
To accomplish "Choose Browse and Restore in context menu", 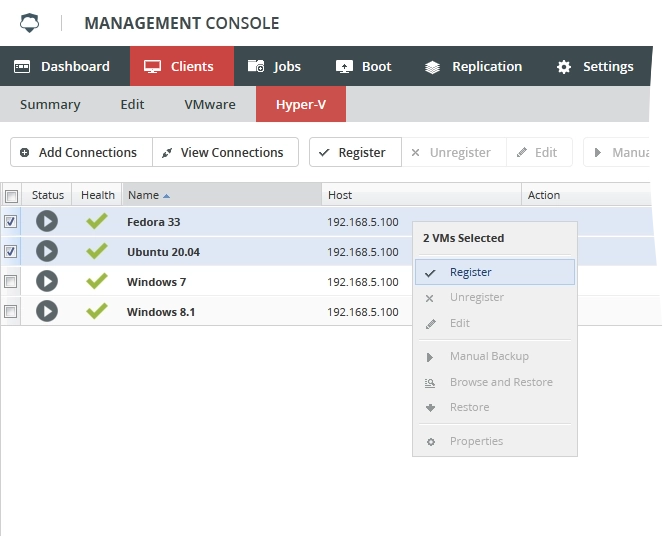I will (x=495, y=382).
